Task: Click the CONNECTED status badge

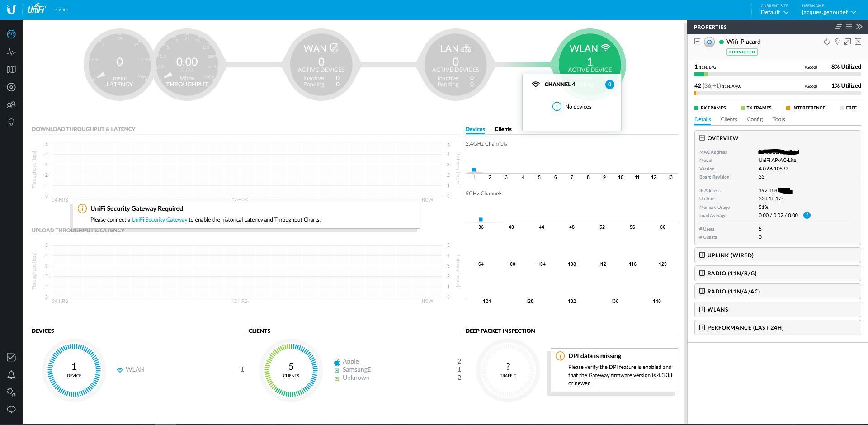Action: coord(742,52)
